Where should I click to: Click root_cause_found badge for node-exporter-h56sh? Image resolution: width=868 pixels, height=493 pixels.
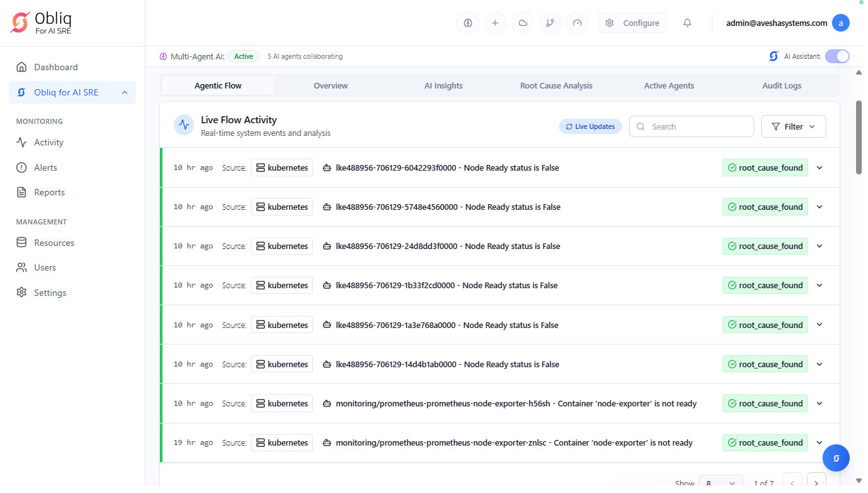(x=765, y=403)
